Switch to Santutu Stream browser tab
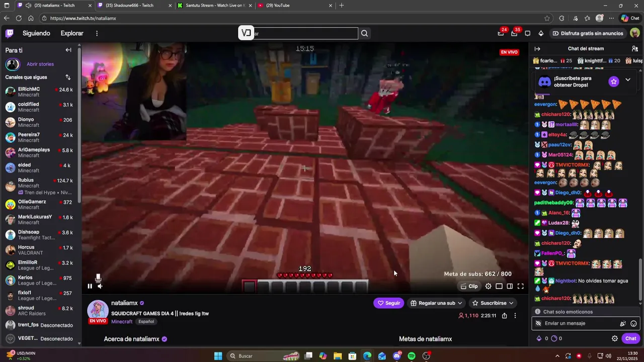Image resolution: width=644 pixels, height=362 pixels. point(215,5)
